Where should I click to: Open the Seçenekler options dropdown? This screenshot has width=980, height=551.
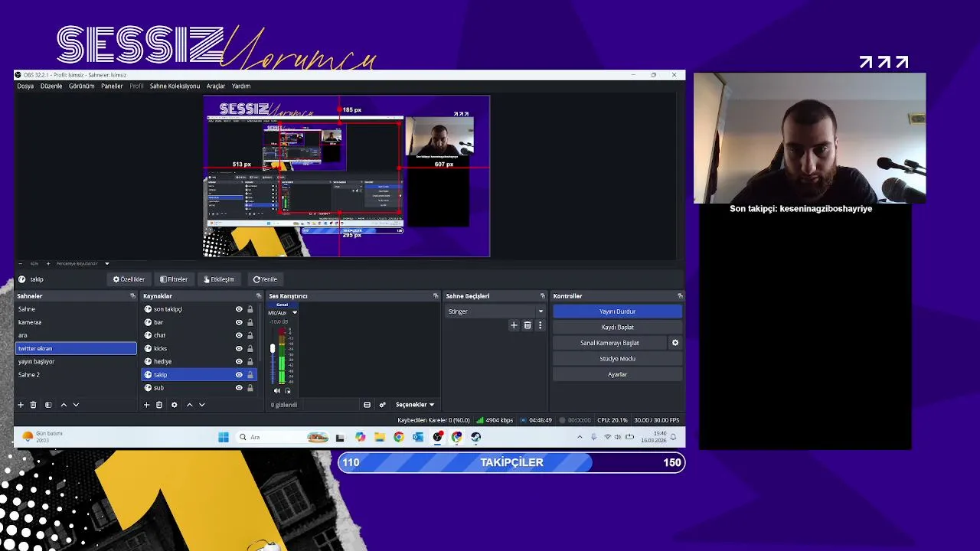(415, 405)
